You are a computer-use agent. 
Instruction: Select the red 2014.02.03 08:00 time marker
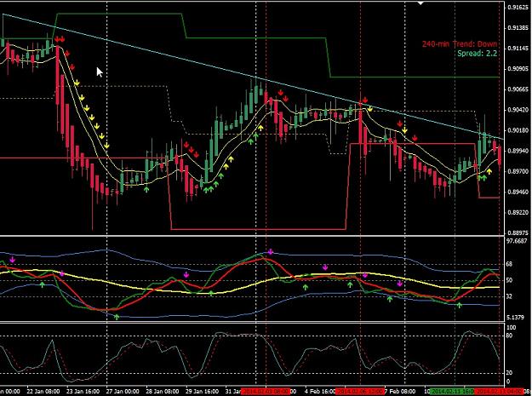coord(266,391)
